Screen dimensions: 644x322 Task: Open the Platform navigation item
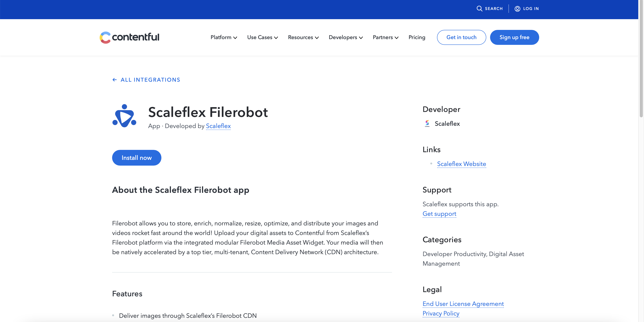[224, 37]
